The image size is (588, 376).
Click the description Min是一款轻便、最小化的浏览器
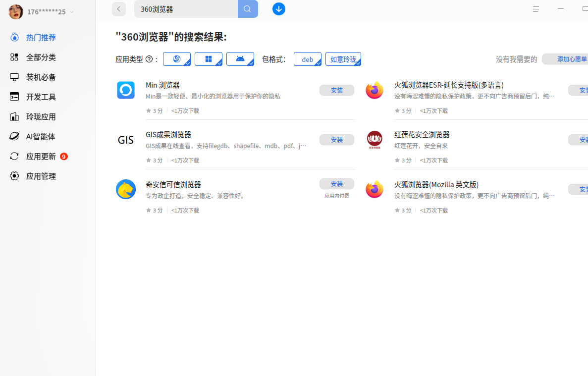tap(213, 96)
